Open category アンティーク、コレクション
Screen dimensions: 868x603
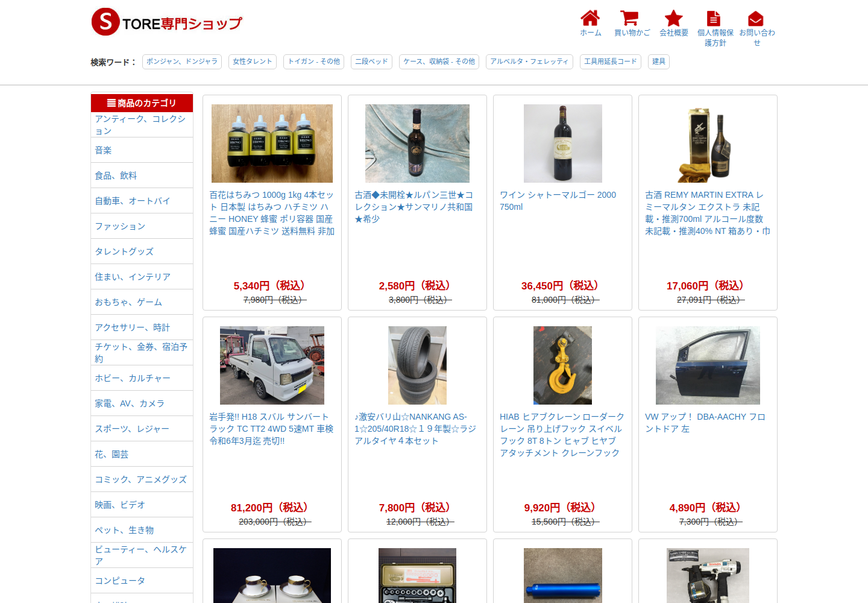pos(142,125)
